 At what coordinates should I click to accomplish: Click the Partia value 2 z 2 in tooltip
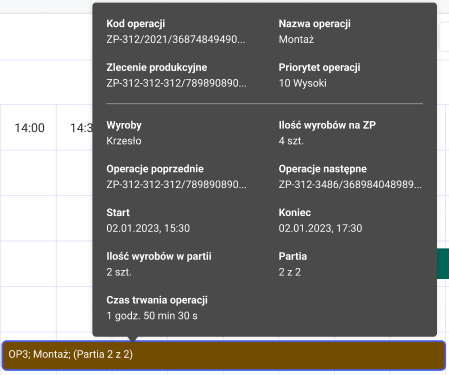(290, 272)
